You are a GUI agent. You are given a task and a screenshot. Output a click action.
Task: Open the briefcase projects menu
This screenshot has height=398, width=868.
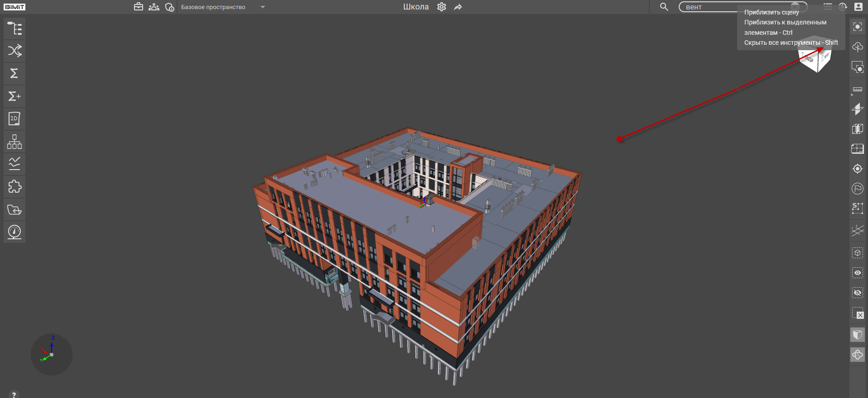pos(139,7)
